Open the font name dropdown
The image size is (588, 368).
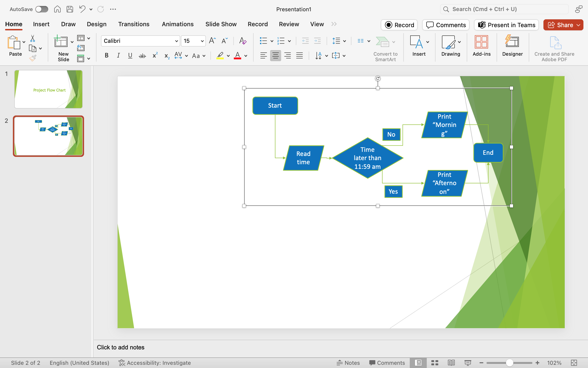(177, 41)
